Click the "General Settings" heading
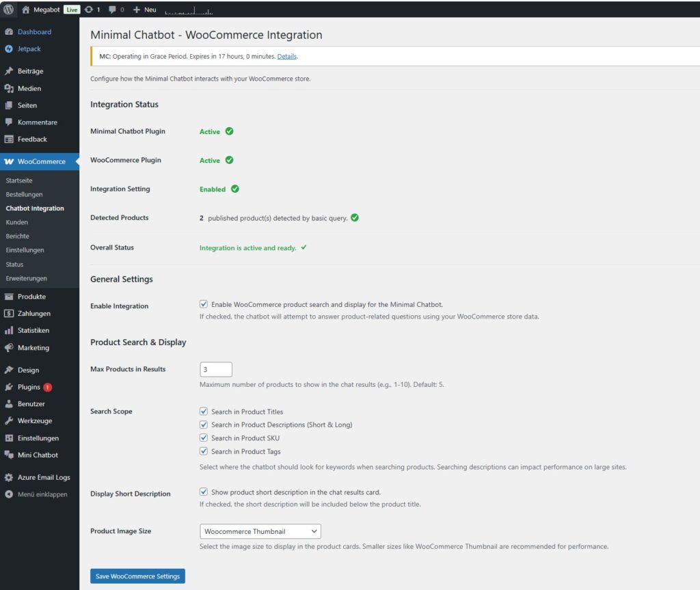This screenshot has height=590, width=700. pyautogui.click(x=122, y=279)
